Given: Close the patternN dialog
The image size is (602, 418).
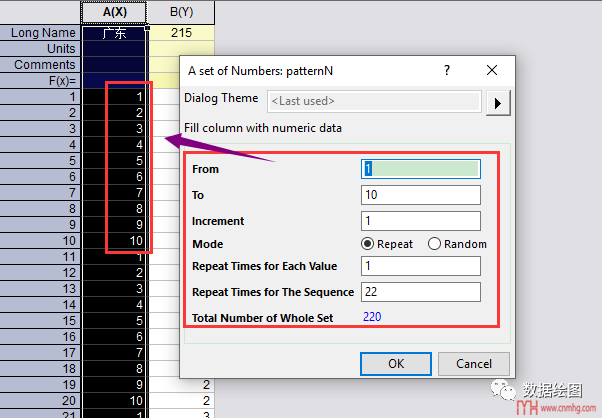Looking at the screenshot, I should [x=492, y=70].
